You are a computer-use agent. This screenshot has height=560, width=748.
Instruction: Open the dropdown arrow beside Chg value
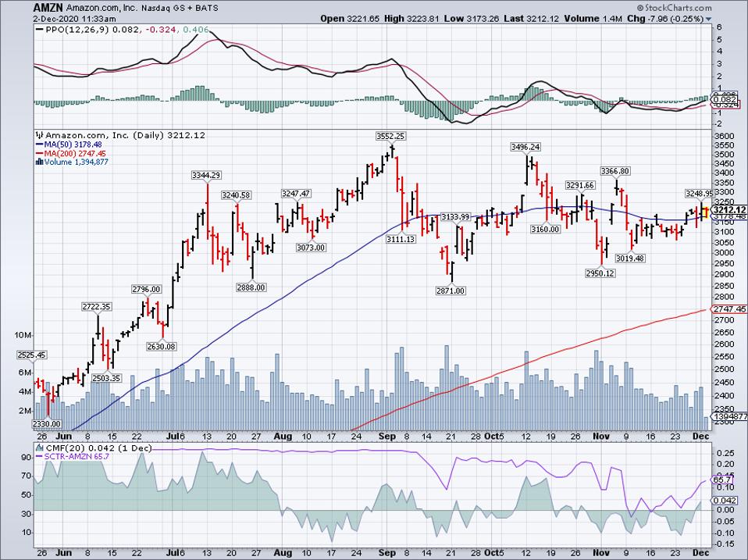point(708,19)
